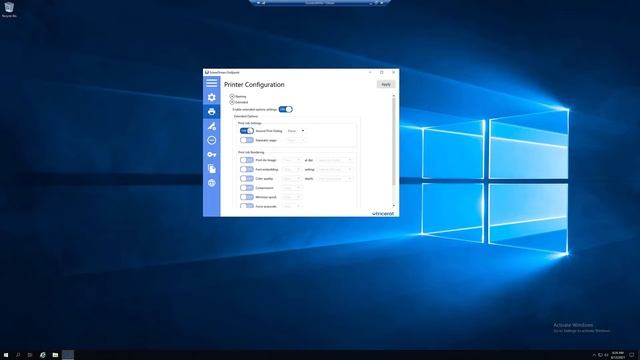Enable the Separator page switch

coord(247,140)
